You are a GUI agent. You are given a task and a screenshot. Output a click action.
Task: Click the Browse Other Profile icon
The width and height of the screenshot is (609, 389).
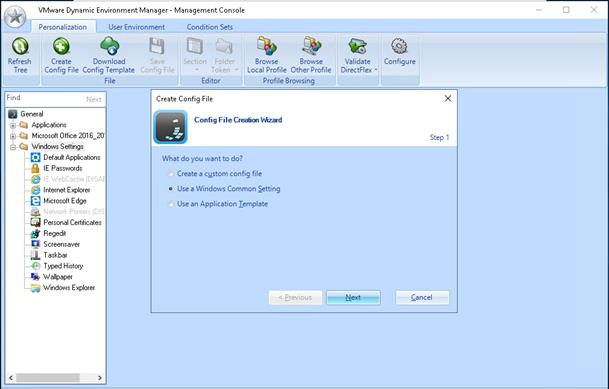(311, 46)
